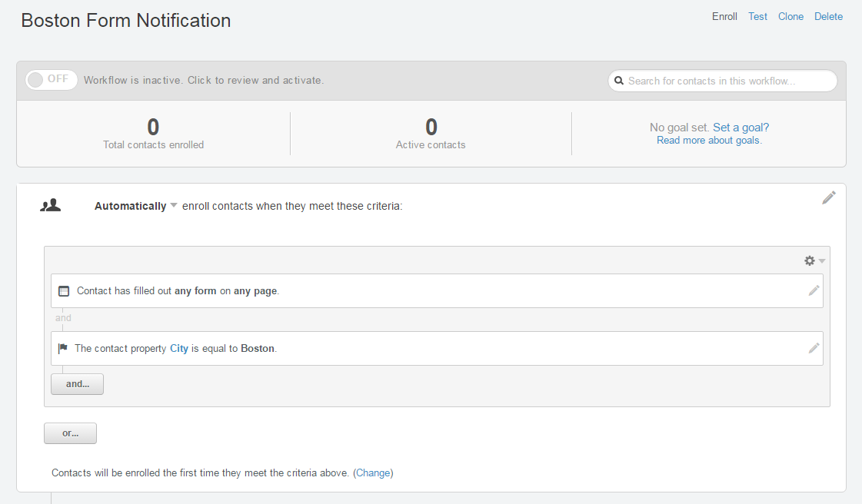Click the contacts enrollment icon
Screen dimensions: 862x504
51,204
